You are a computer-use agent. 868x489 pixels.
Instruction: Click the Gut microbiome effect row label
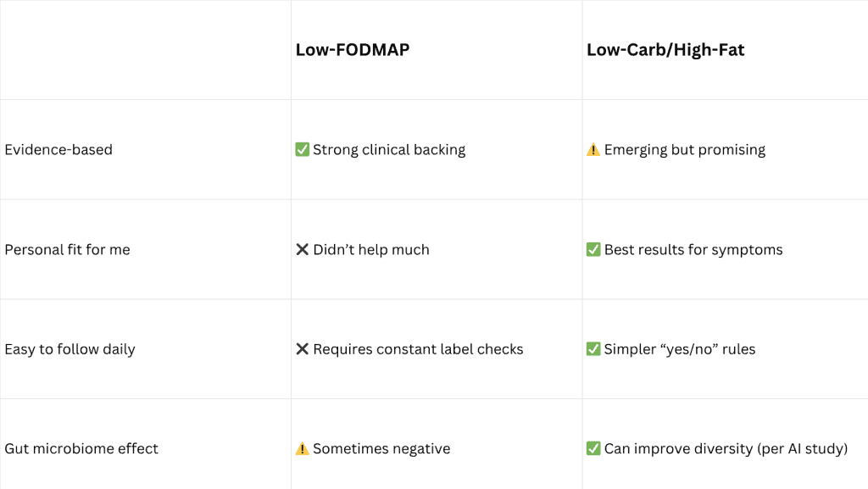point(81,448)
